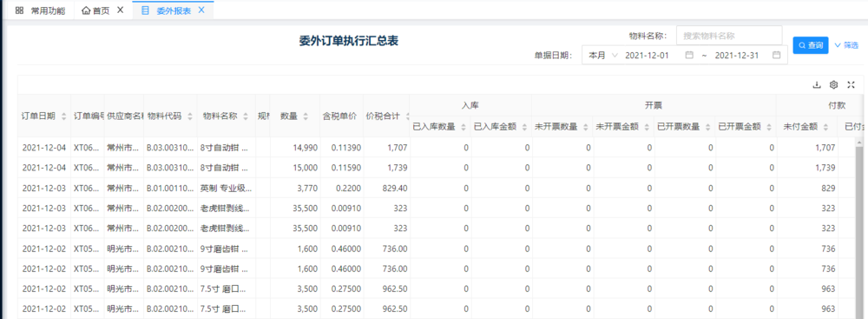Open table column settings gear icon

(x=833, y=85)
